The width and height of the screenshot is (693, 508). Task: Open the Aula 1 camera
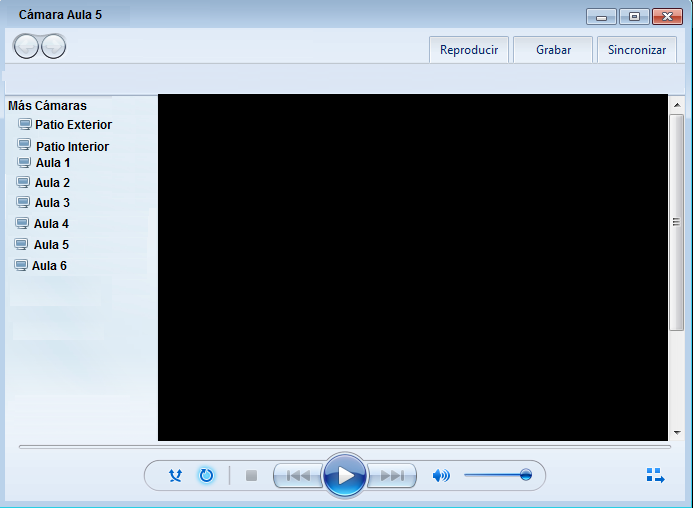pos(53,163)
